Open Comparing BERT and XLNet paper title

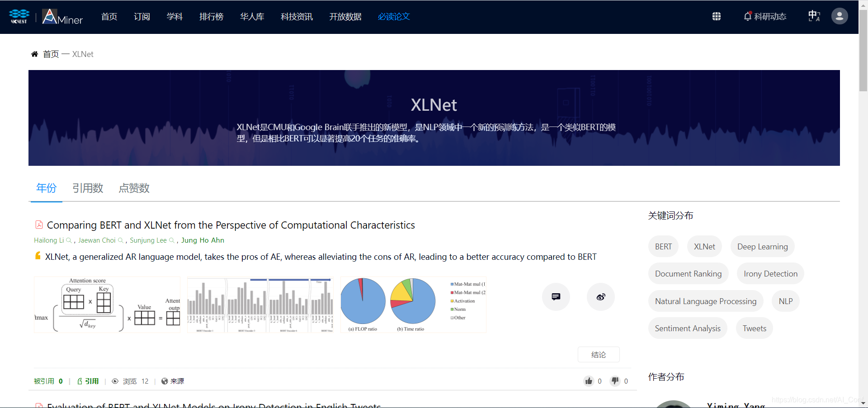tap(231, 225)
